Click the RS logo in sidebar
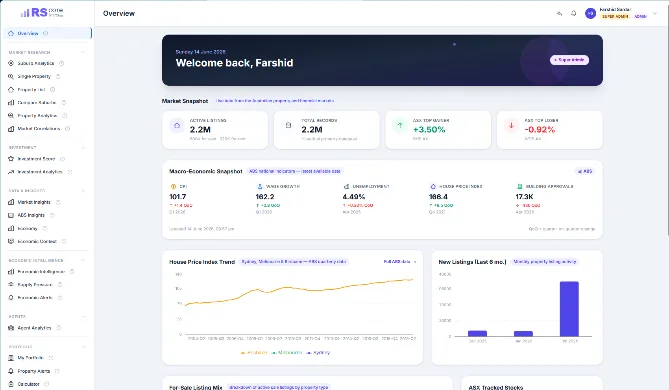Image resolution: width=669 pixels, height=390 pixels. pos(42,13)
